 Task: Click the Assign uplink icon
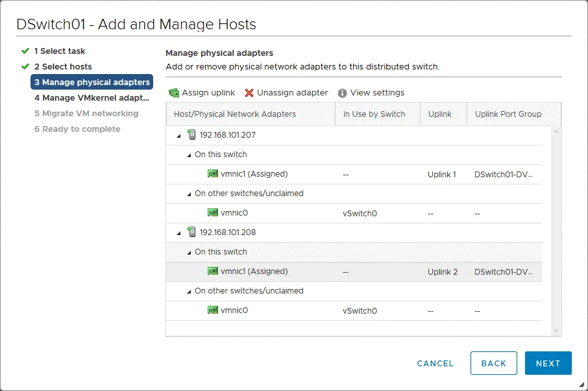tap(174, 92)
